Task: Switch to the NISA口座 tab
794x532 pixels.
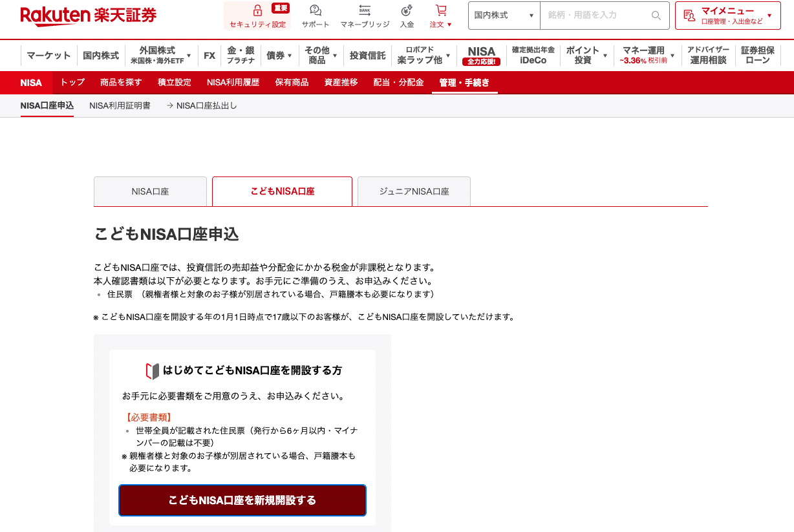Action: [x=150, y=191]
